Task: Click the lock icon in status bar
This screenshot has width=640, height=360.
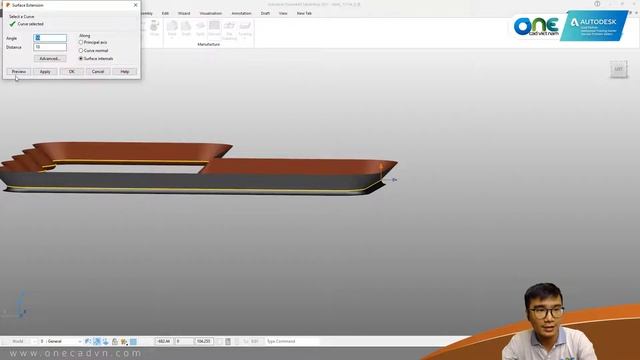Action: coord(115,341)
